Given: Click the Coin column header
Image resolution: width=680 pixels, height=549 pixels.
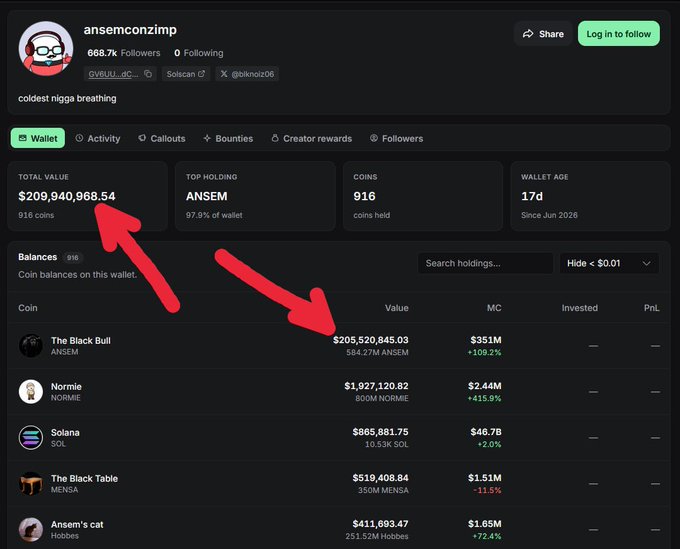Looking at the screenshot, I should coord(28,308).
